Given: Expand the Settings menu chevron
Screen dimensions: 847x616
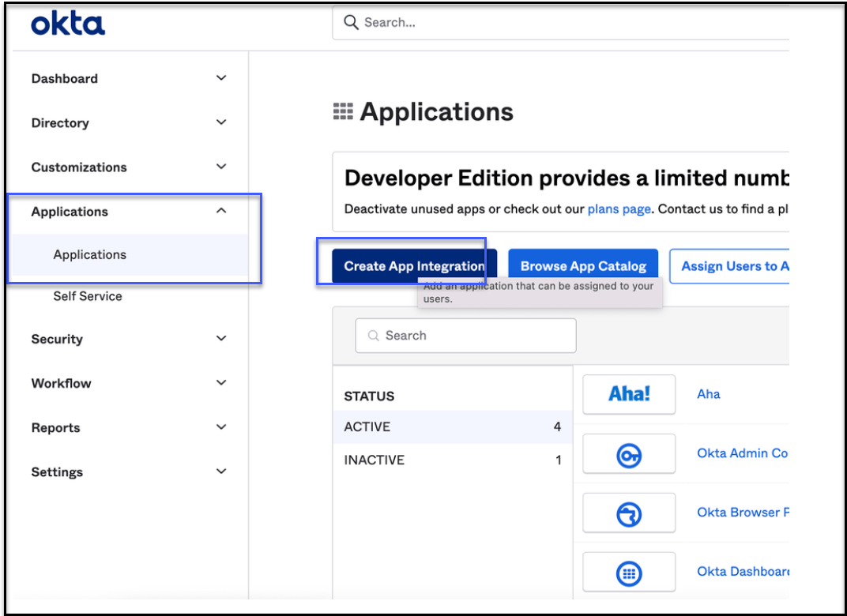Looking at the screenshot, I should click(x=221, y=471).
